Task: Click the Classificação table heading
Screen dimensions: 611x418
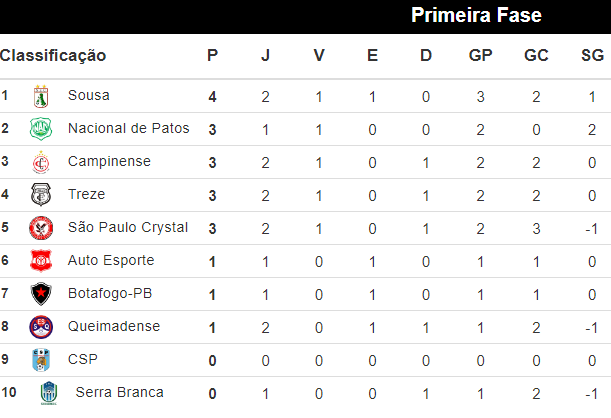Action: point(53,56)
